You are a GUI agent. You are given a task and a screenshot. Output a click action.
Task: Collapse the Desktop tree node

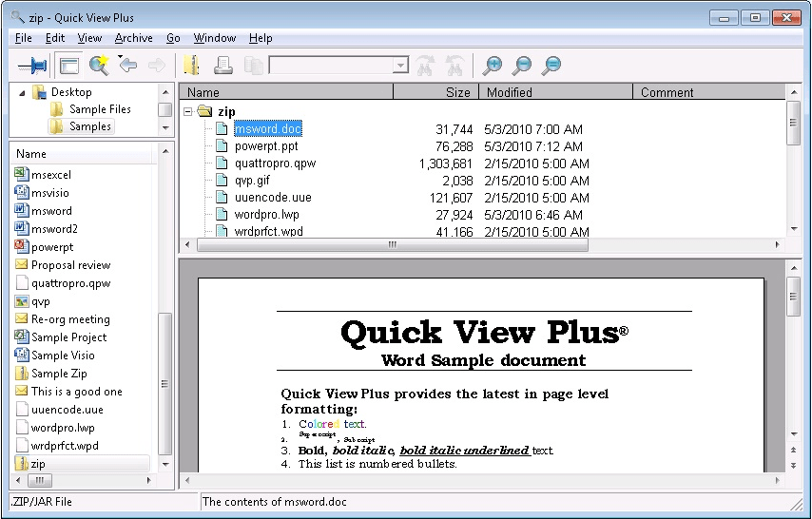[x=22, y=93]
